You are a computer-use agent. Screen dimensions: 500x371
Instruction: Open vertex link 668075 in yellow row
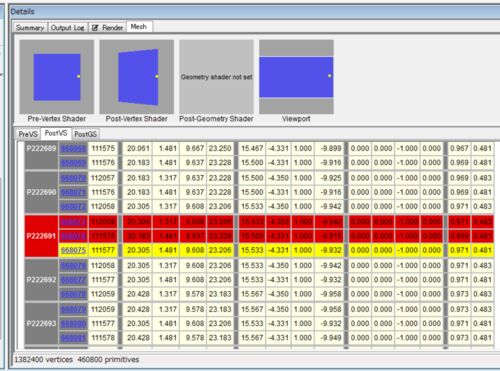73,250
